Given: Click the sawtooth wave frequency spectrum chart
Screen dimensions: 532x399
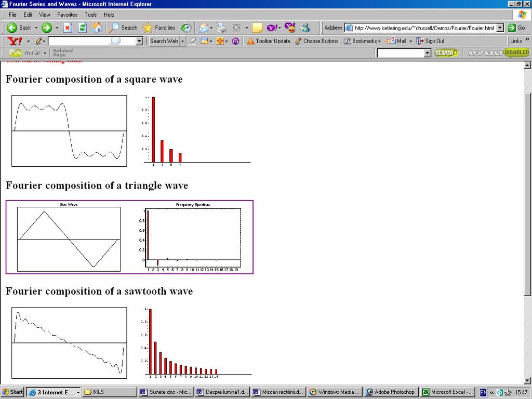Looking at the screenshot, I should click(x=197, y=342).
